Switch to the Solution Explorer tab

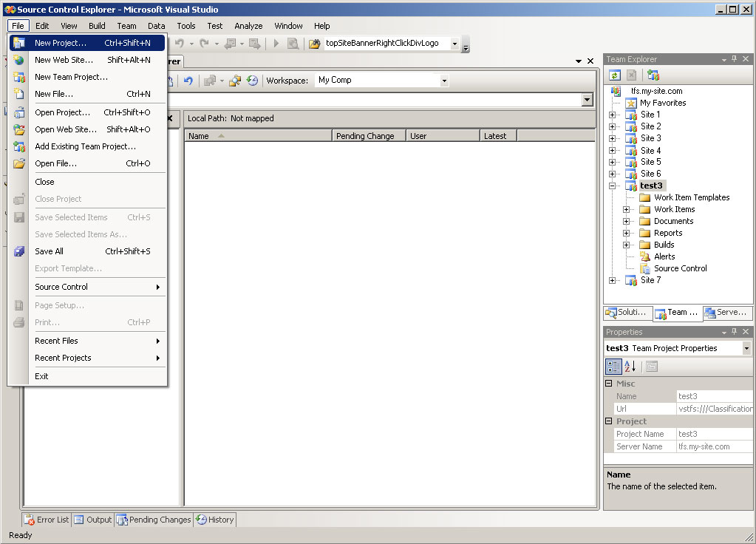[627, 313]
